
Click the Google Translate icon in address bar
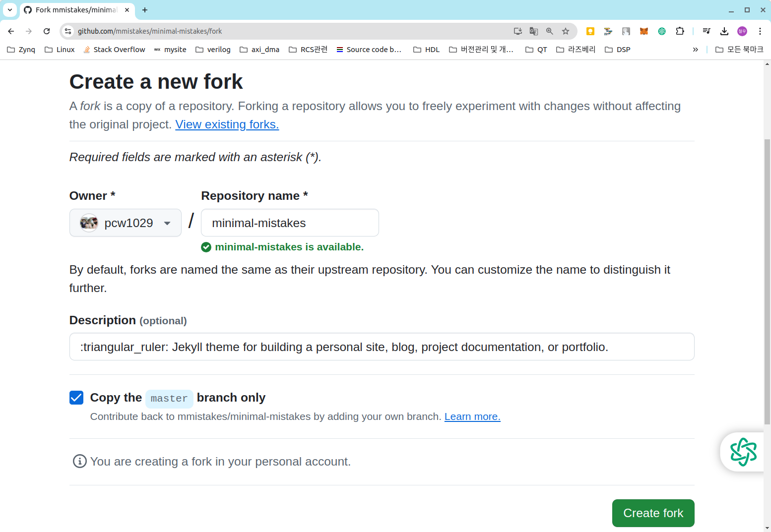tap(533, 31)
